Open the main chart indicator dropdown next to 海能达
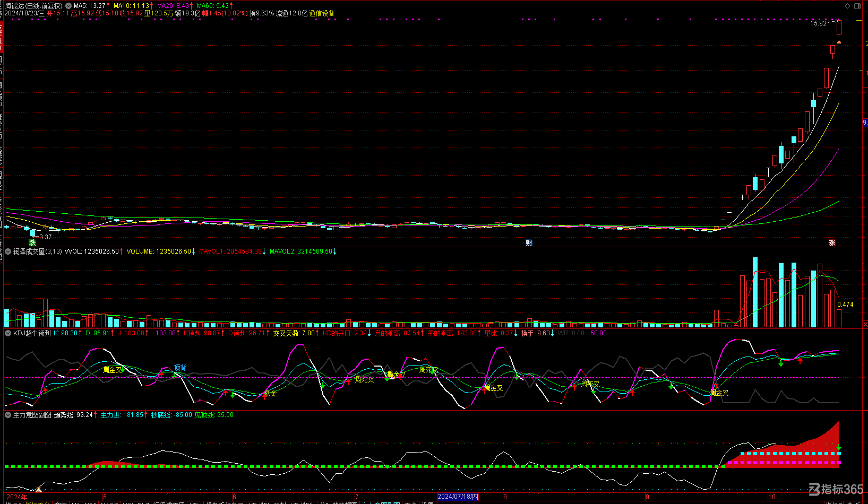The image size is (868, 504). [x=68, y=6]
